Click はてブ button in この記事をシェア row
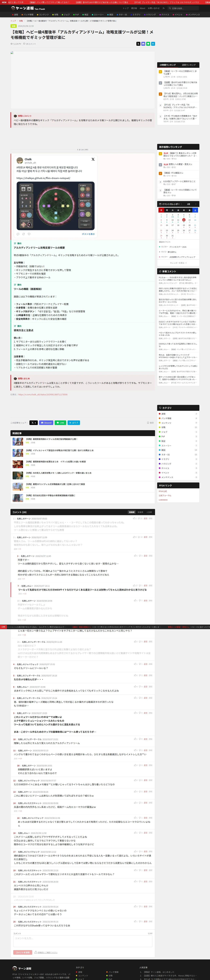 point(74,423)
